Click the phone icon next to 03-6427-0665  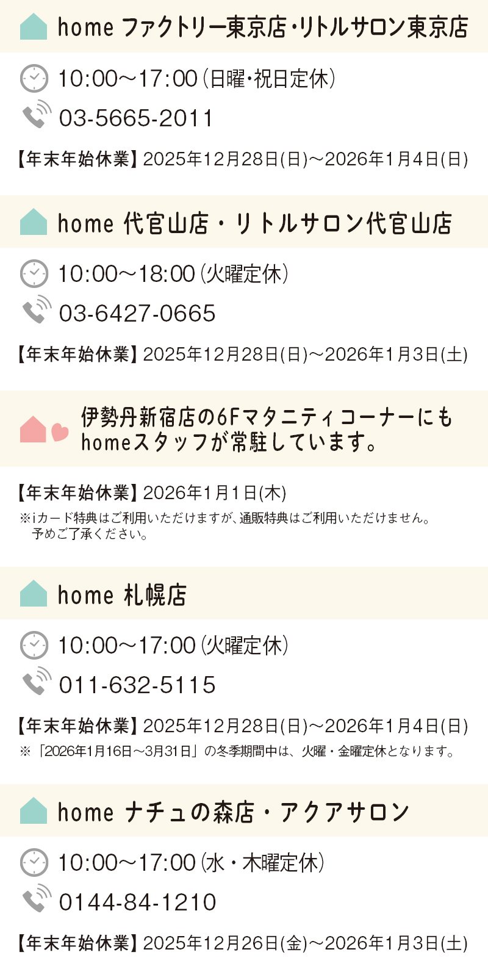[37, 310]
